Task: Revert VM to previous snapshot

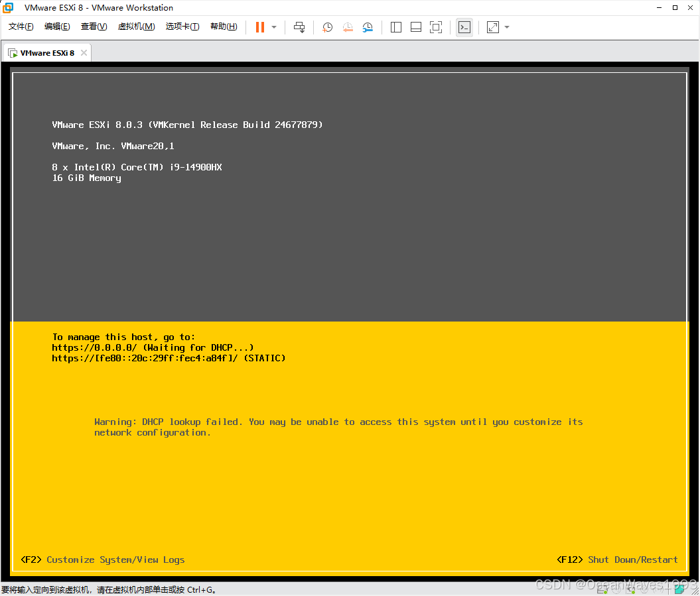Action: (x=347, y=27)
